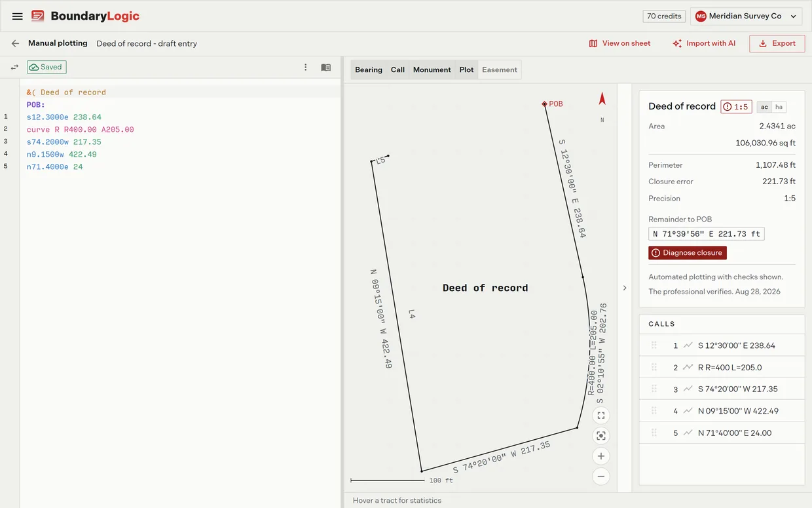Open View on sheet
The image size is (812, 508).
tap(619, 43)
